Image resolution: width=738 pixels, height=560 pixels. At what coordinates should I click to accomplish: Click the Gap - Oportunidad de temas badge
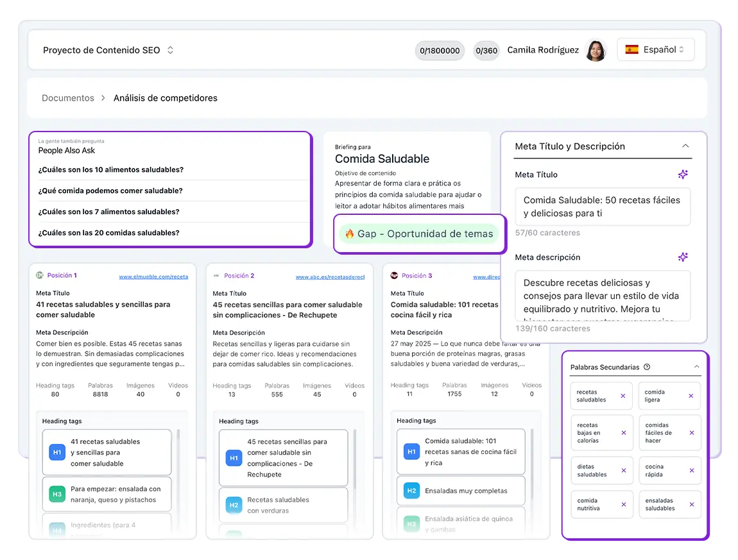419,233
